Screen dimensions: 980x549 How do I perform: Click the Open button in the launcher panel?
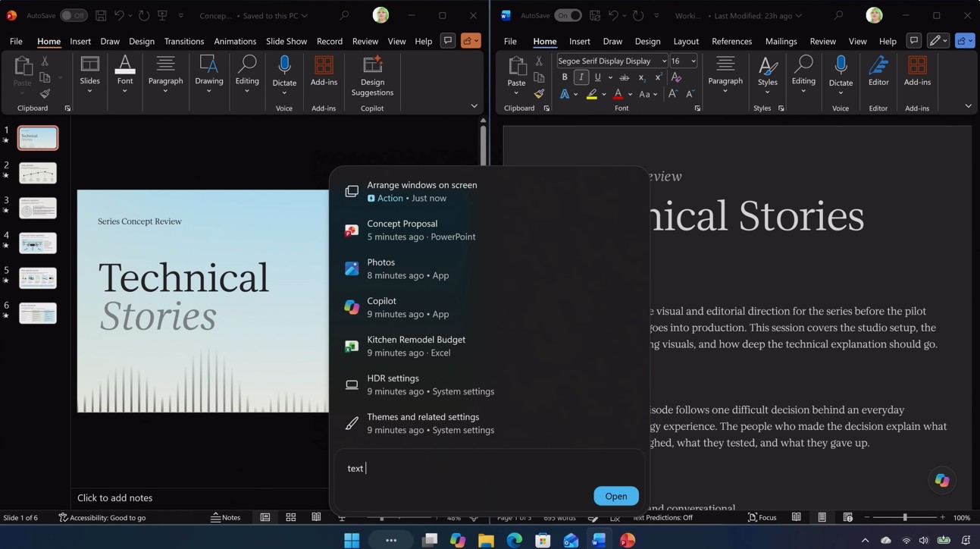click(x=616, y=496)
